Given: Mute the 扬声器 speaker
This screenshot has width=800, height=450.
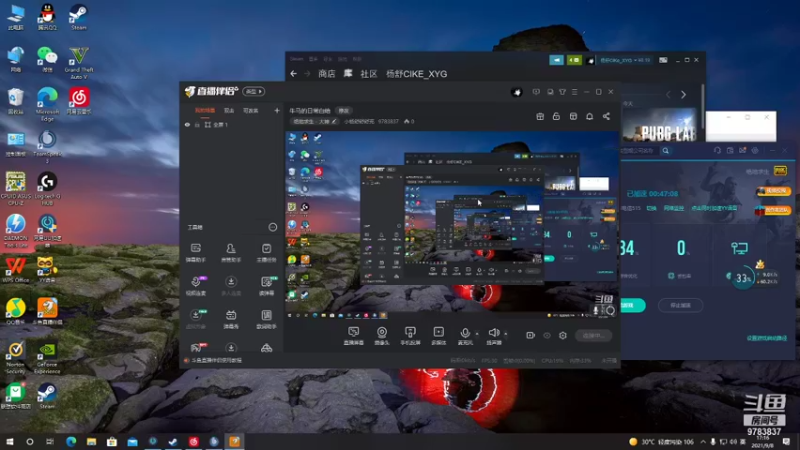Looking at the screenshot, I should click(x=493, y=336).
